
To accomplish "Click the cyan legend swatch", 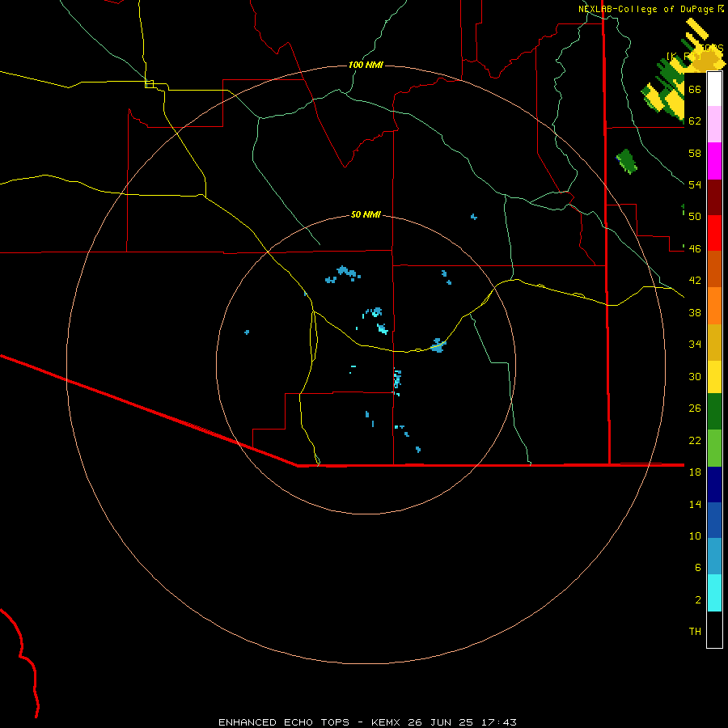I will pyautogui.click(x=714, y=593).
